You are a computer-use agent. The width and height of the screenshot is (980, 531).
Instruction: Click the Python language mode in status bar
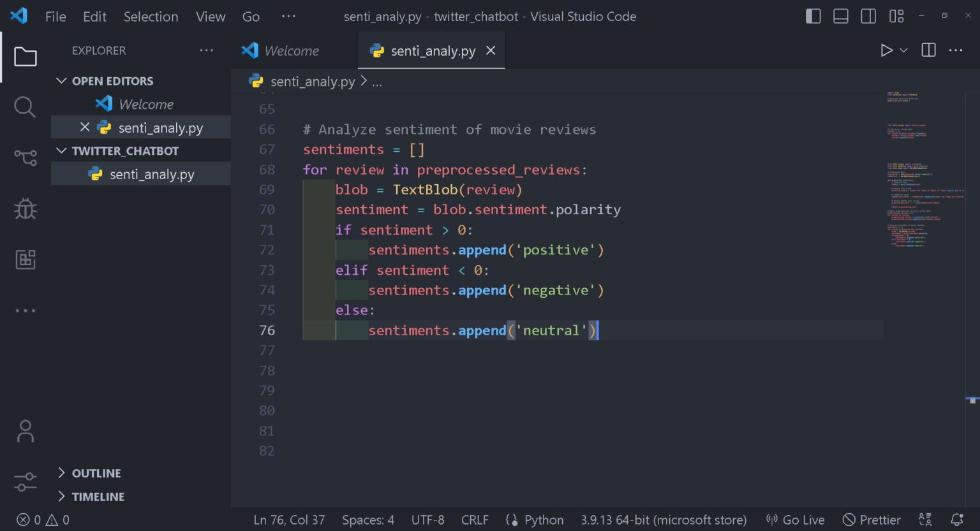pos(543,520)
